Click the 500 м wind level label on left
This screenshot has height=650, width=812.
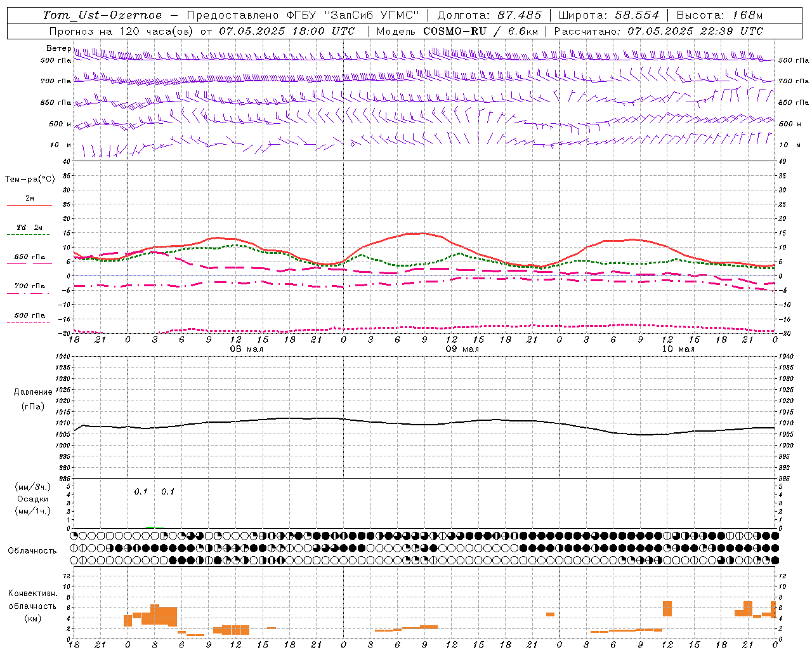pos(60,124)
